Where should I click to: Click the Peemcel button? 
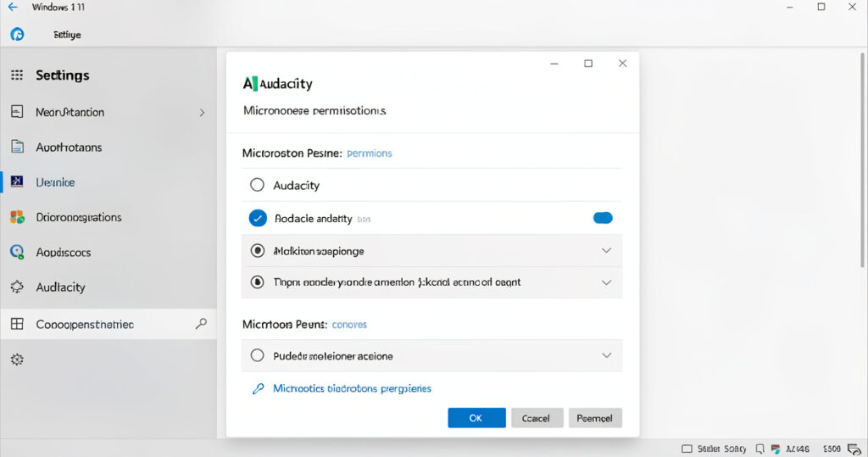click(x=595, y=418)
